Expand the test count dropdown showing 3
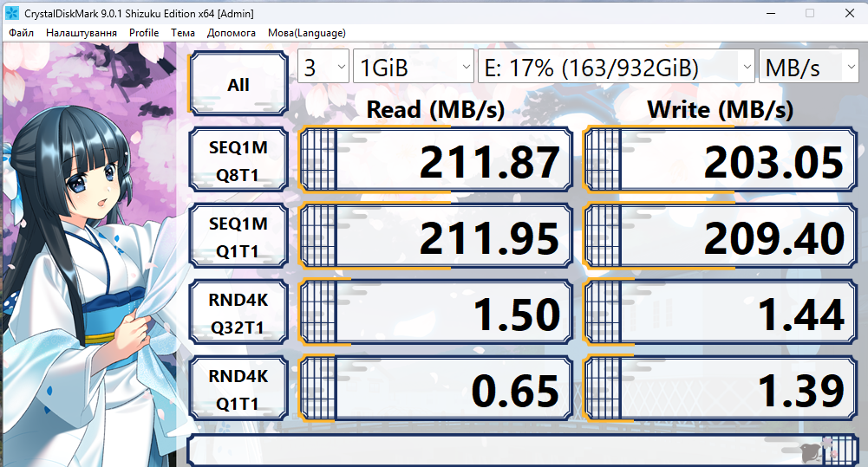 pyautogui.click(x=323, y=67)
